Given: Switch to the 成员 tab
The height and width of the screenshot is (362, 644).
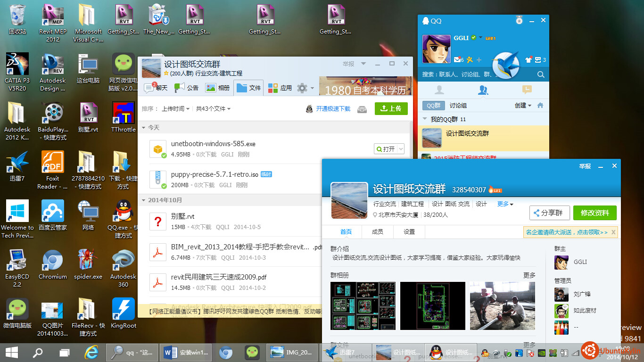Looking at the screenshot, I should (378, 232).
